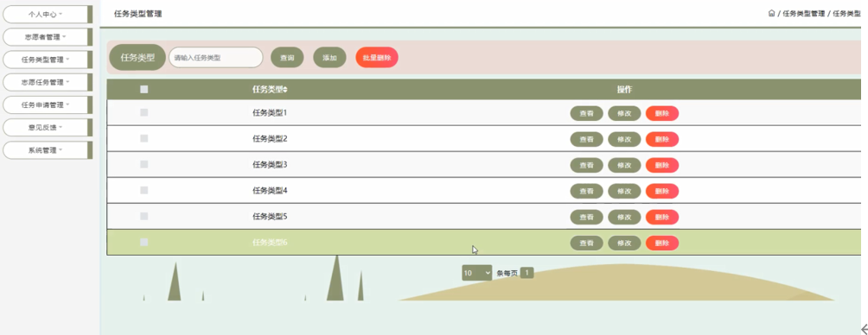Image resolution: width=868 pixels, height=335 pixels.
Task: Toggle the select-all checkbox in table header
Action: click(x=144, y=89)
